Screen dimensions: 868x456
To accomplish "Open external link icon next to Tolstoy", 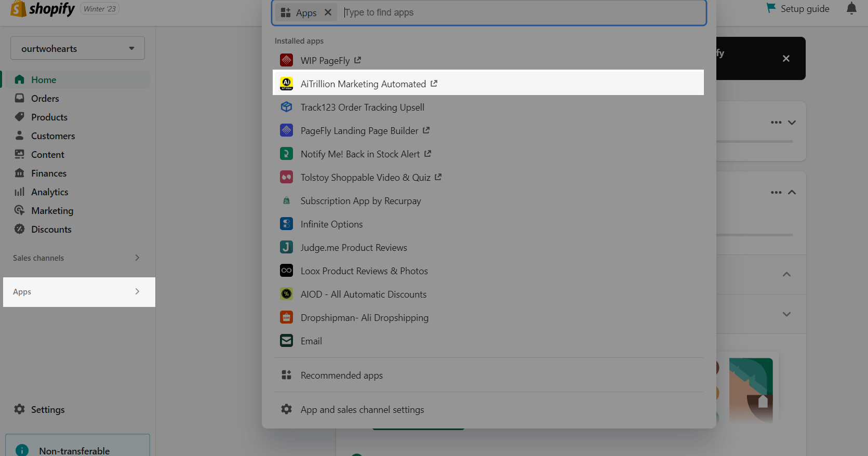I will pos(438,177).
